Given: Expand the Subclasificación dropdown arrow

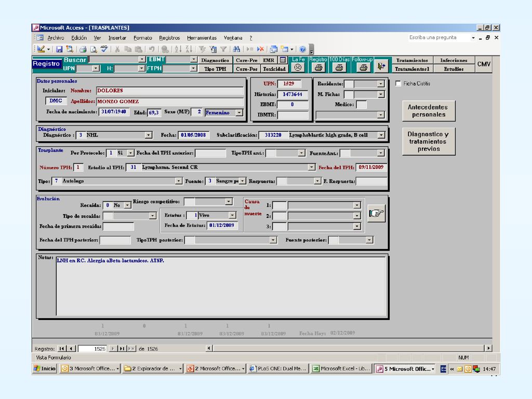Looking at the screenshot, I should [x=381, y=135].
